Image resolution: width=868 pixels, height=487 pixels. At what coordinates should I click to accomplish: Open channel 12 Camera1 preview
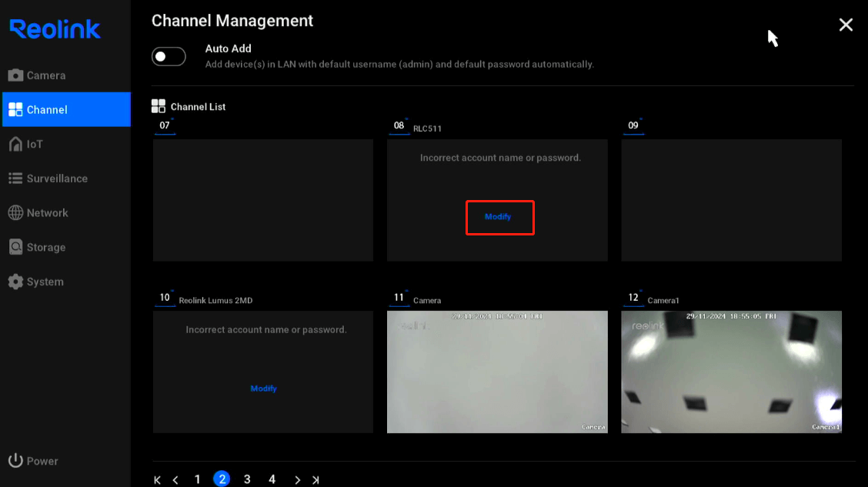pos(731,372)
